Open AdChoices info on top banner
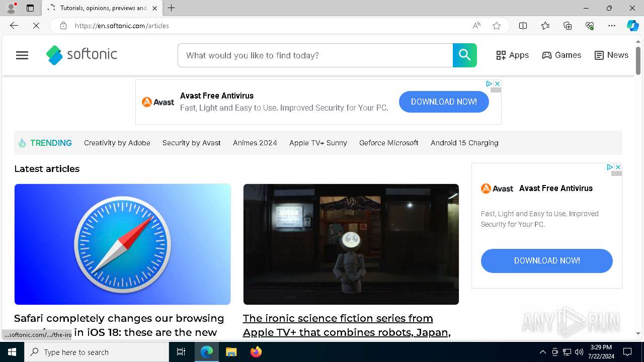This screenshot has height=362, width=644. tap(489, 83)
